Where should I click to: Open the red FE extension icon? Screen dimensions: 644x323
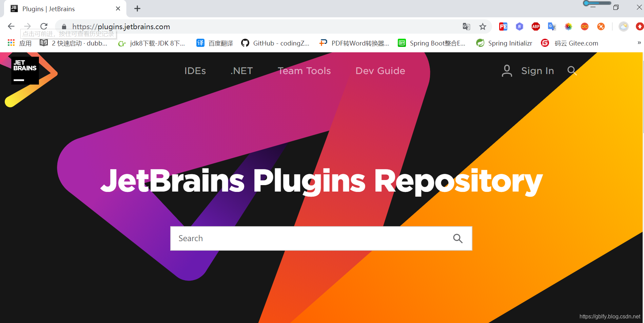coord(503,26)
